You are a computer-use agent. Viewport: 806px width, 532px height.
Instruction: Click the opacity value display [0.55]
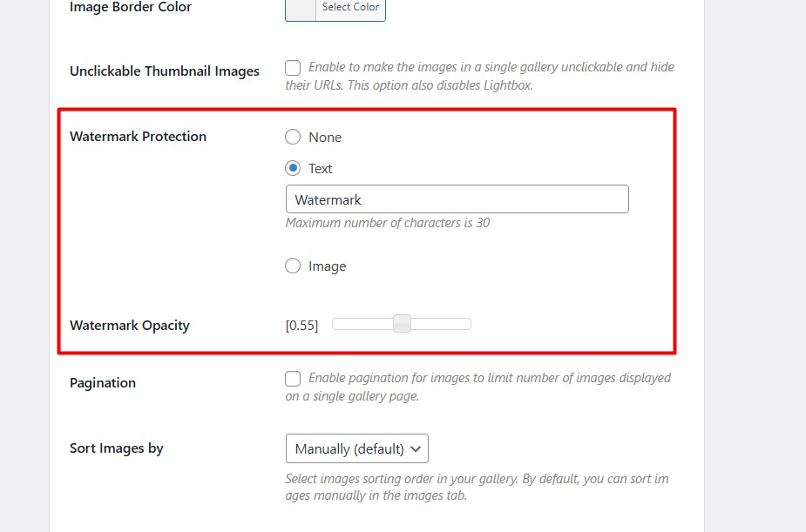pyautogui.click(x=301, y=322)
